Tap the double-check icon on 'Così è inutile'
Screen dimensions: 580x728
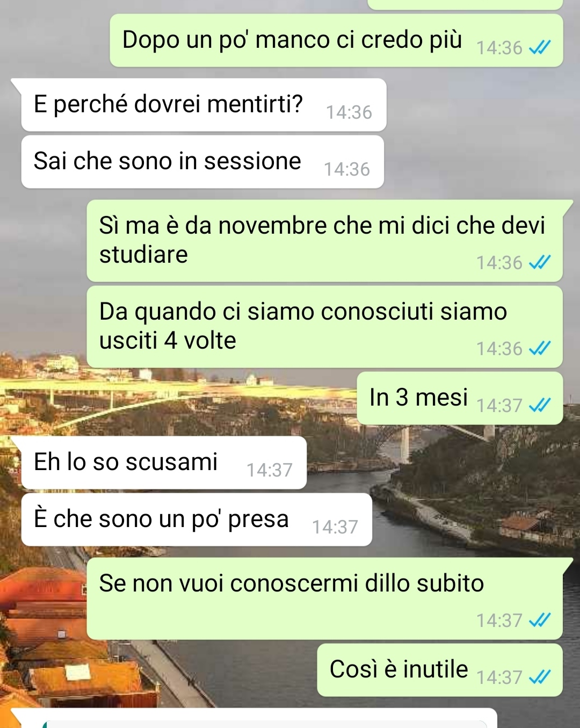click(x=539, y=677)
